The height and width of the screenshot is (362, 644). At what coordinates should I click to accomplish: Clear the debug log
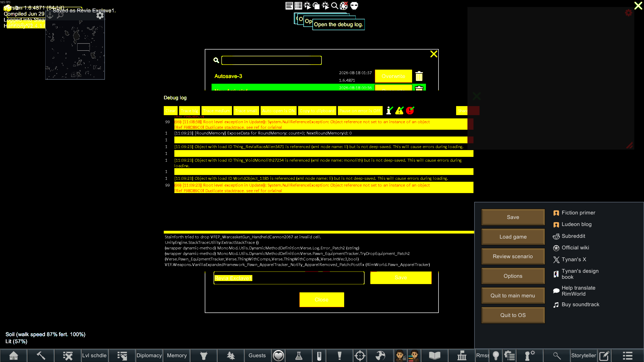[171, 111]
